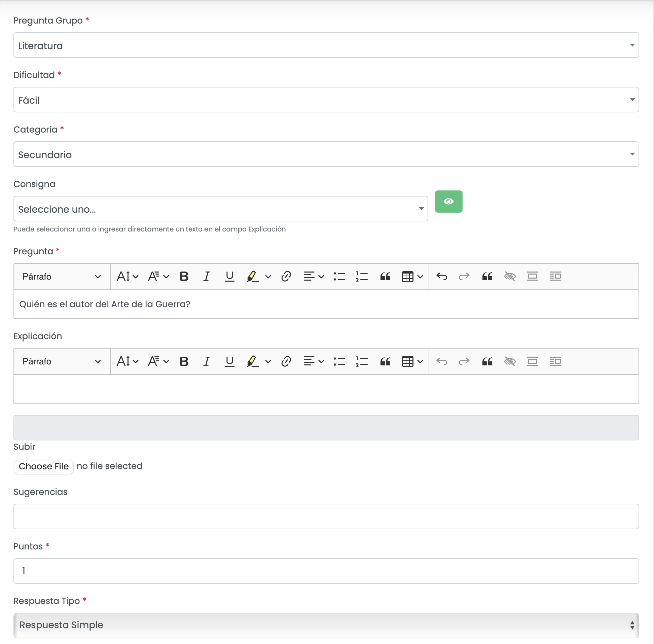
Task: Insert bulleted list in Pregunta editor
Action: point(339,277)
